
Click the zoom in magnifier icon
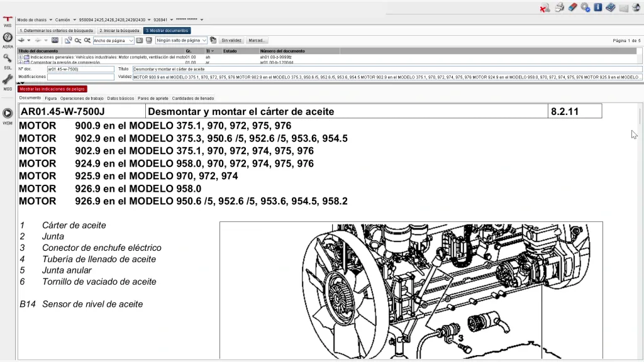click(87, 40)
